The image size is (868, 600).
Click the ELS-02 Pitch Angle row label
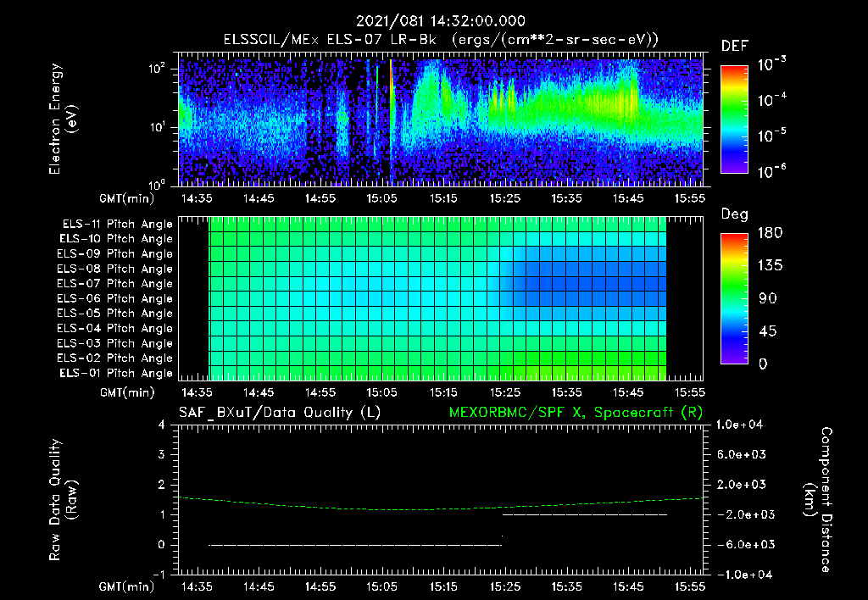[114, 358]
